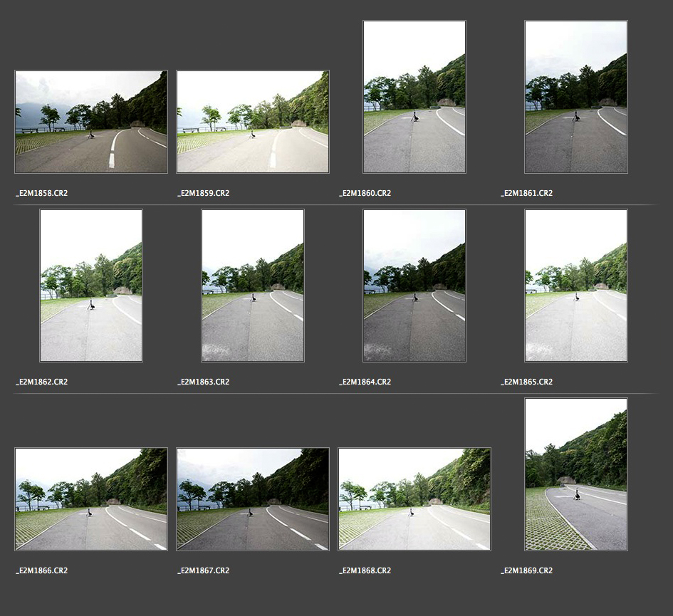The height and width of the screenshot is (616, 673).
Task: Click the _E2M1863.CR2 filename label
Action: 204,382
